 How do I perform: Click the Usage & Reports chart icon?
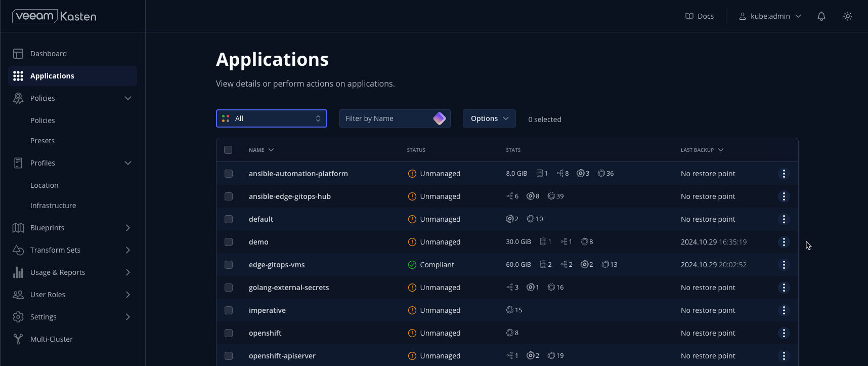point(18,272)
